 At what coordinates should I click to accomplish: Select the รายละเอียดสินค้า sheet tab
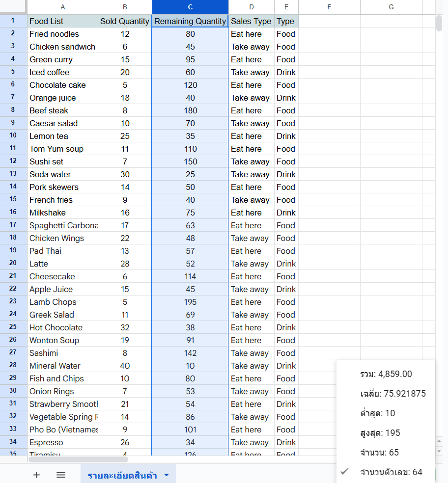[x=122, y=475]
